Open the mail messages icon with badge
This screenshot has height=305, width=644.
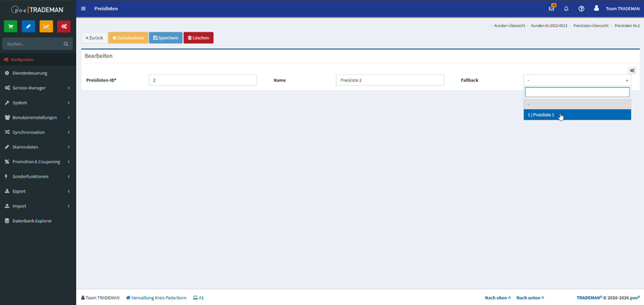(x=551, y=9)
